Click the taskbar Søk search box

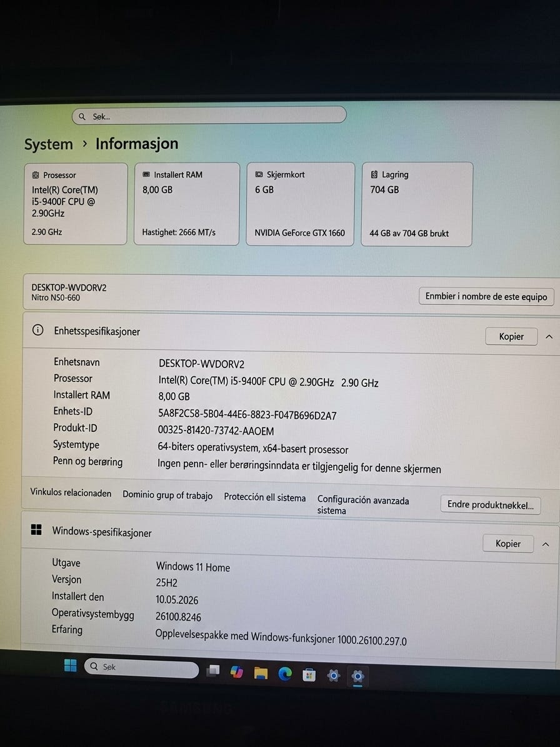[141, 668]
